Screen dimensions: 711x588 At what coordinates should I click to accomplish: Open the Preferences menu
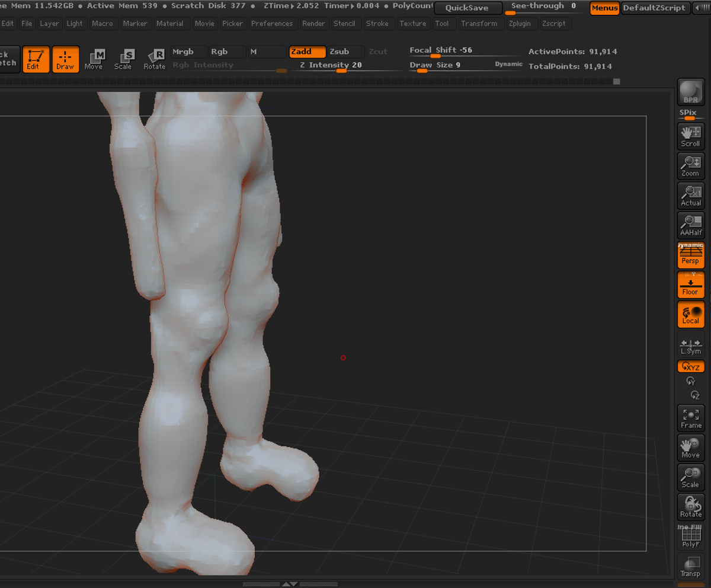[272, 24]
